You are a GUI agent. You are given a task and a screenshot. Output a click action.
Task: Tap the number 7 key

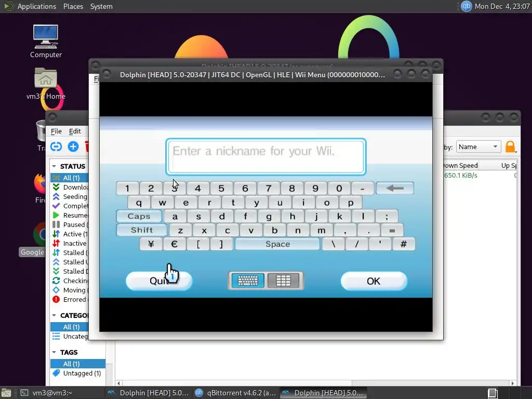269,188
